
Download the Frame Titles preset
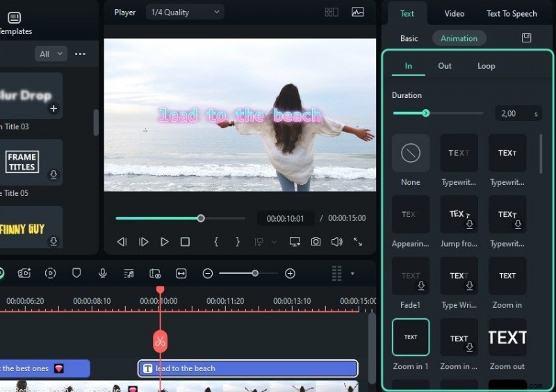click(54, 175)
